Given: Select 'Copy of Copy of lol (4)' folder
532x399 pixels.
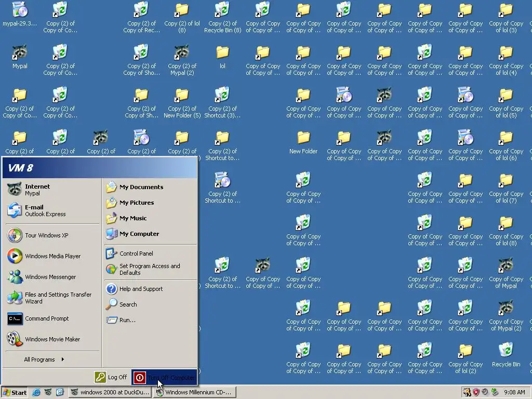Looking at the screenshot, I should point(506,60).
